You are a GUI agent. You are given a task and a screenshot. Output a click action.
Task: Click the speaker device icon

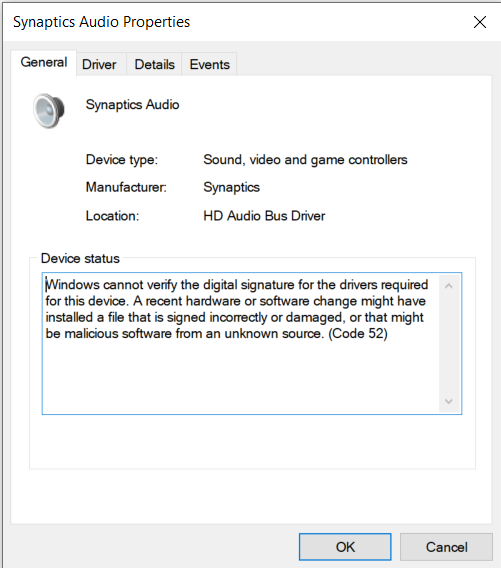49,110
